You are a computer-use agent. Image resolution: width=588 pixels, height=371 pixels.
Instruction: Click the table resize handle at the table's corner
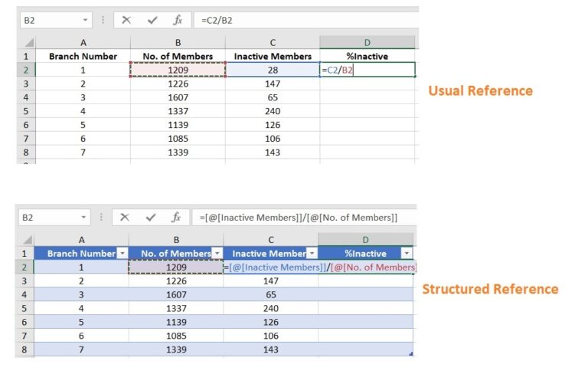click(x=412, y=353)
